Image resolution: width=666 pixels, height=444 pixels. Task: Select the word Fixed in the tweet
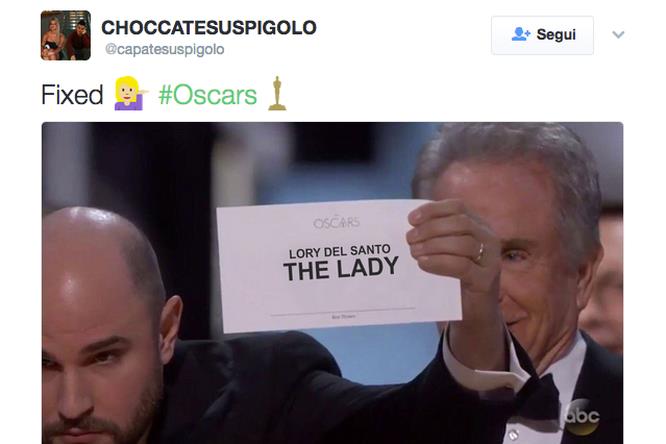coord(72,94)
